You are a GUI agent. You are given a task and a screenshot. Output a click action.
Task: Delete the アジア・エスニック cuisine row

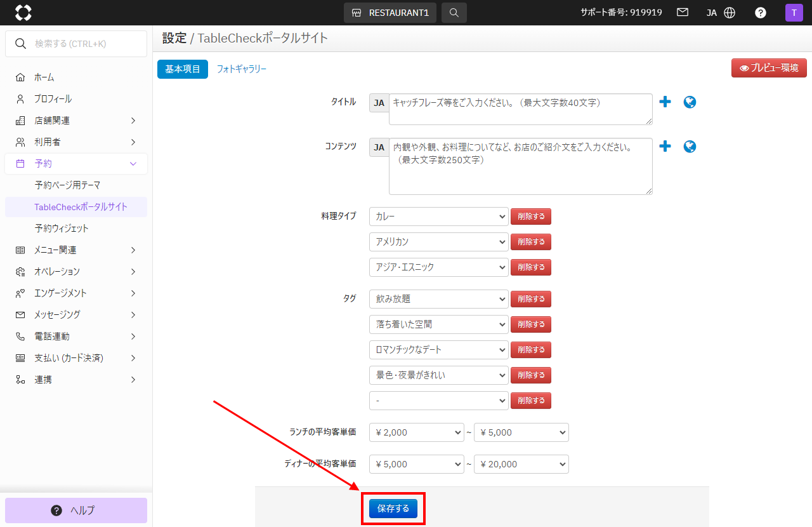(531, 267)
